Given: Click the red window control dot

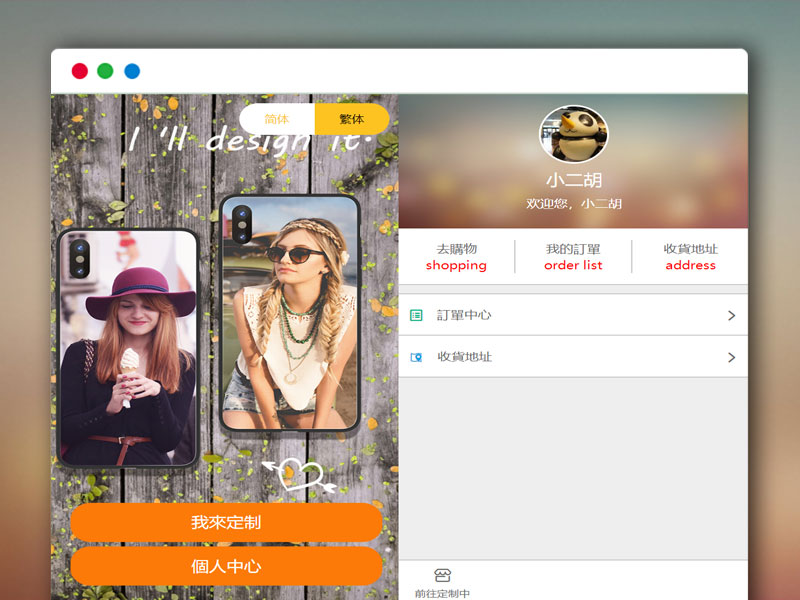Looking at the screenshot, I should [79, 71].
